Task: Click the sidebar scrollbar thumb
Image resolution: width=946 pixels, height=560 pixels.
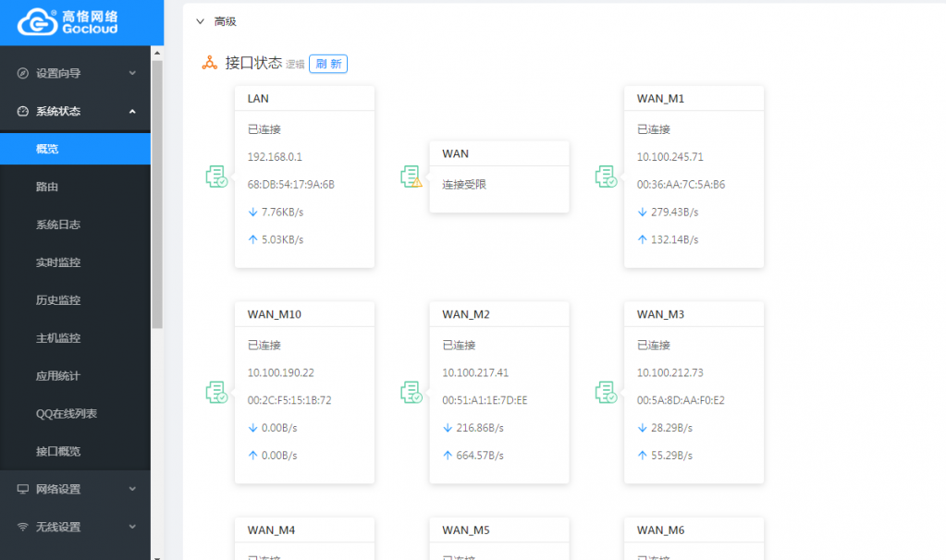Action: pos(157,194)
